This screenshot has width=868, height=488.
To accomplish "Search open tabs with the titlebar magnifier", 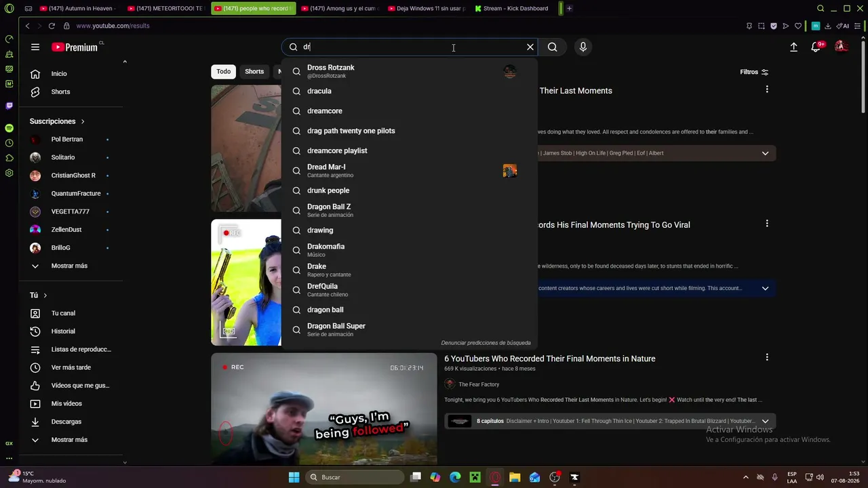I will [821, 9].
